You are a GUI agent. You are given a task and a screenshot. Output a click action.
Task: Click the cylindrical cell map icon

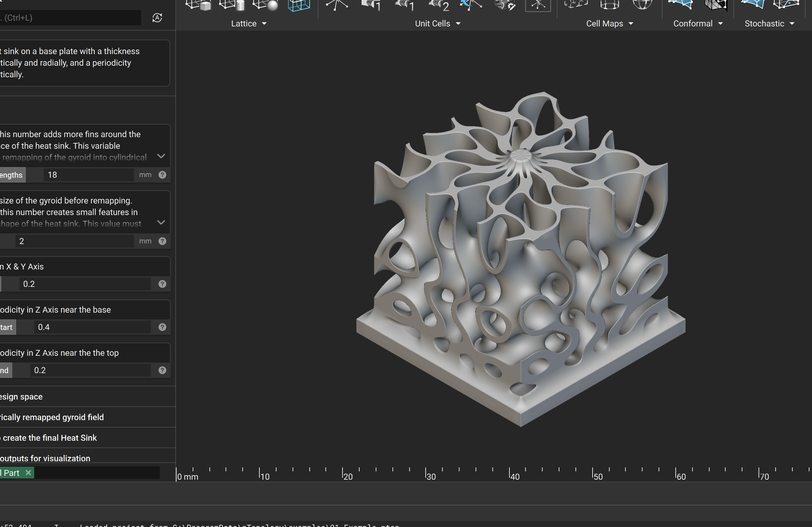[x=609, y=5]
